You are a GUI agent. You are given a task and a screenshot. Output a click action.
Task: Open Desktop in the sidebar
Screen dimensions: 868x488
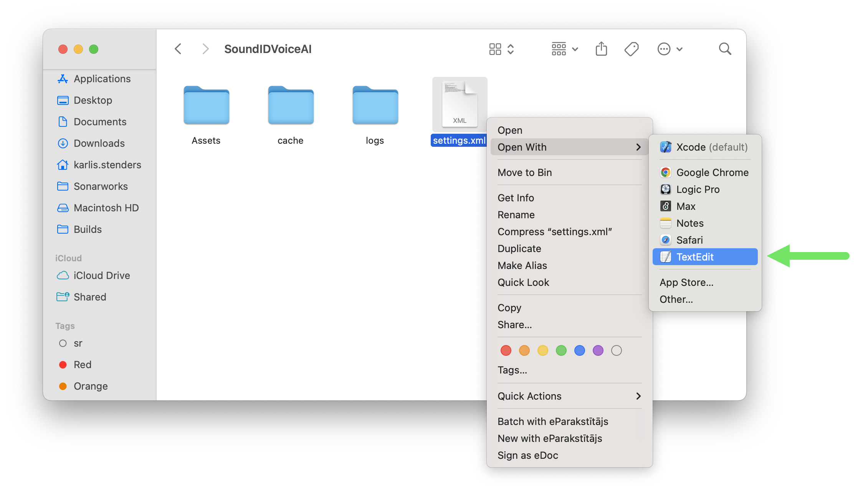[x=100, y=100]
